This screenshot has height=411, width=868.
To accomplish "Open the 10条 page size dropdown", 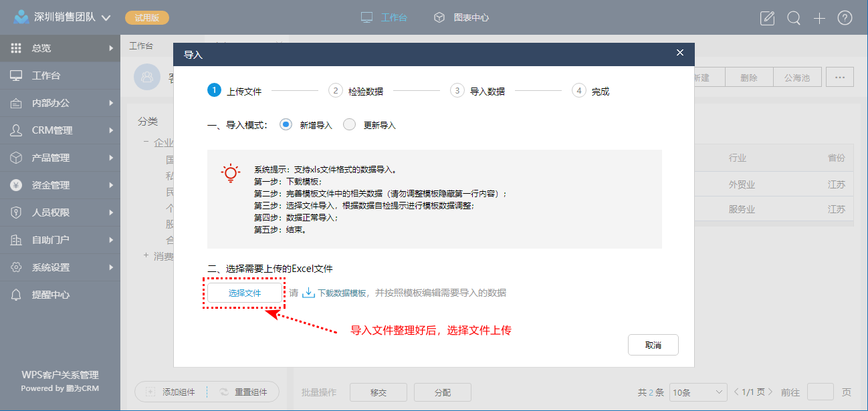I will pyautogui.click(x=698, y=392).
